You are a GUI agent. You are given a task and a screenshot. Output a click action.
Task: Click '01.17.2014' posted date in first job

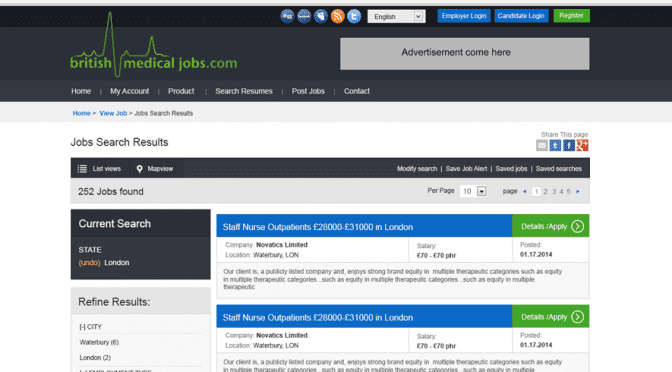tap(536, 255)
